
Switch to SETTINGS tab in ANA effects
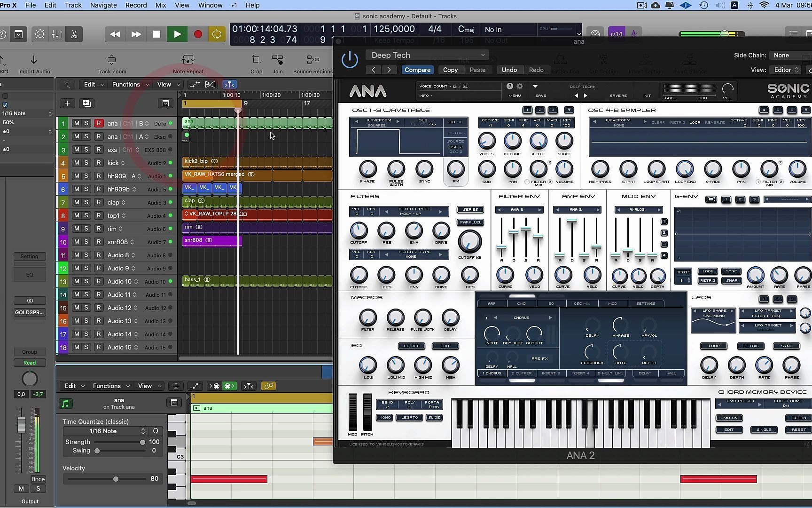[646, 303]
